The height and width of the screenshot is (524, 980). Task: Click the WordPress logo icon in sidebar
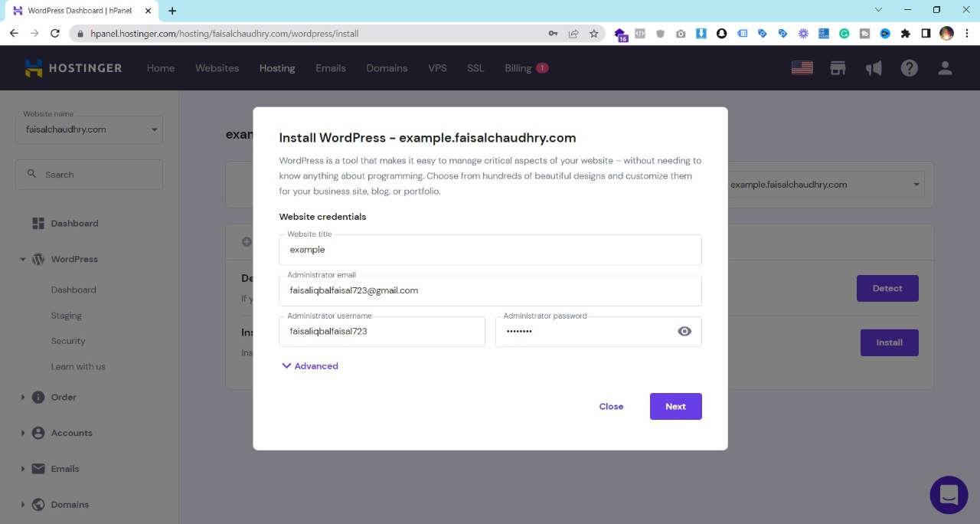pos(38,259)
